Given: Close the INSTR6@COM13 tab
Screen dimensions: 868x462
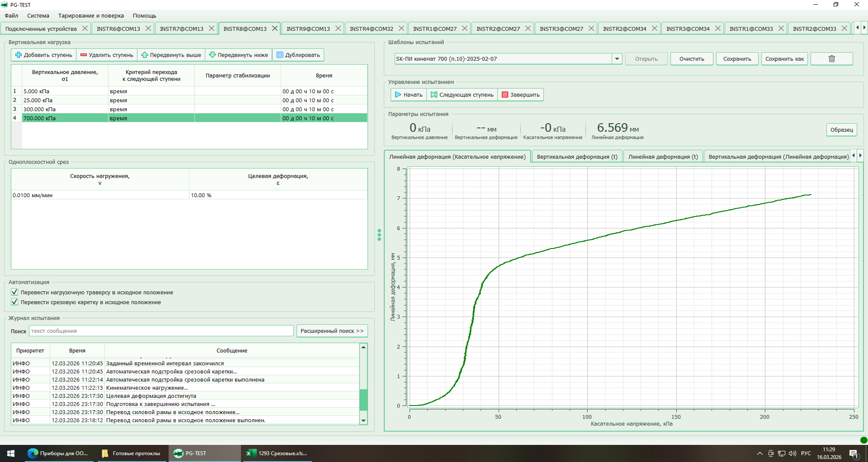Looking at the screenshot, I should pyautogui.click(x=148, y=29).
